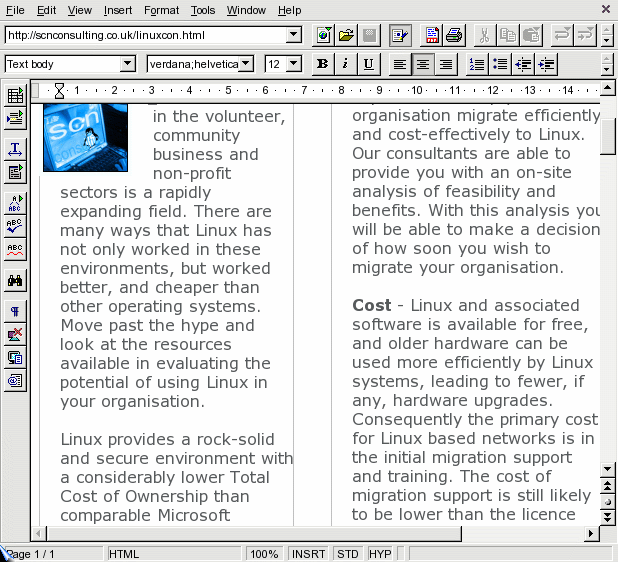The image size is (618, 562).
Task: Toggle Underline formatting
Action: coord(368,64)
